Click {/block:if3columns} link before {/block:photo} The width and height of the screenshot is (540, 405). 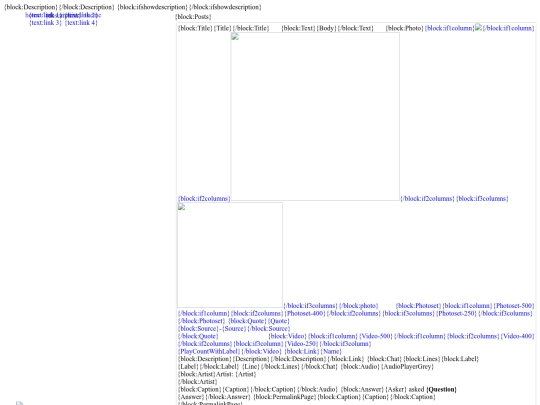pyautogui.click(x=310, y=305)
